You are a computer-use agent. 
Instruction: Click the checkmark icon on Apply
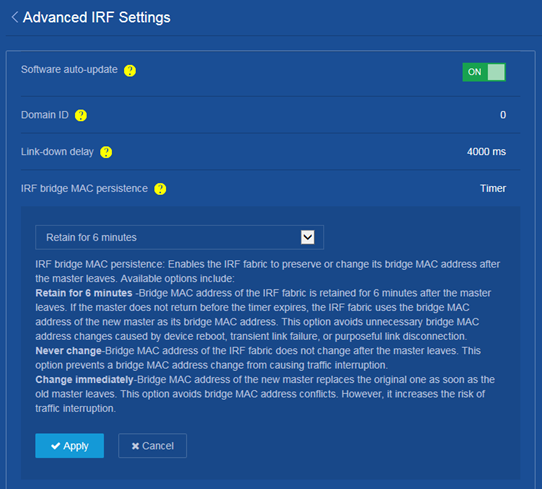[55, 446]
